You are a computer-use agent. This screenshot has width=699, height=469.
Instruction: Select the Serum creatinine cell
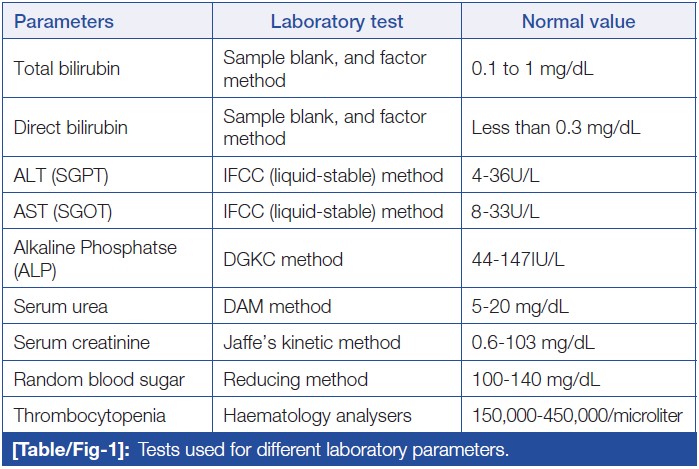click(x=82, y=343)
